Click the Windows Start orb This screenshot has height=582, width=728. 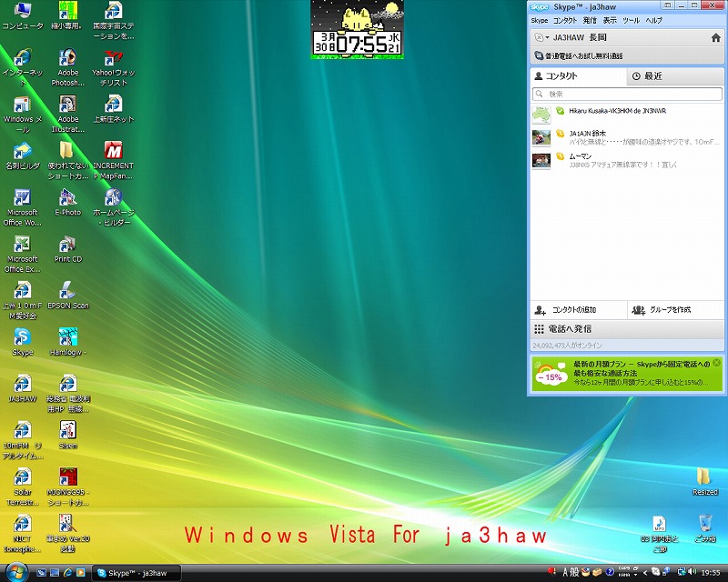16,572
